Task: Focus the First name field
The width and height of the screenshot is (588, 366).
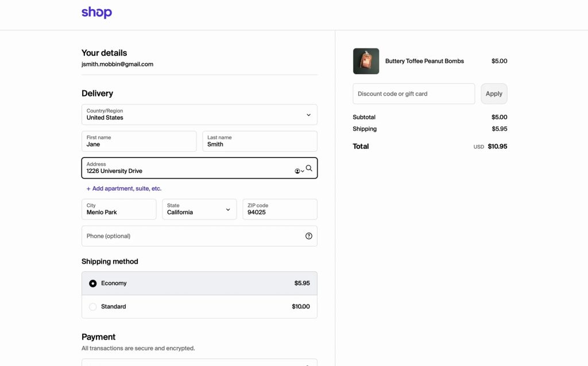Action: pyautogui.click(x=139, y=141)
